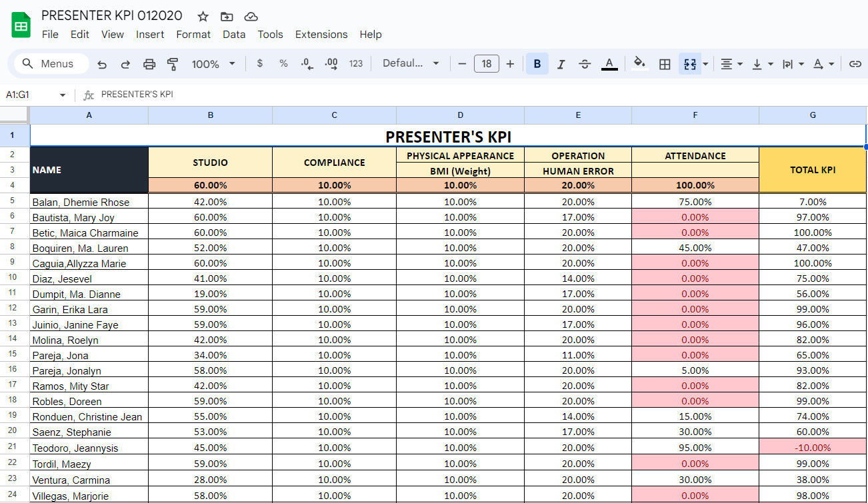The width and height of the screenshot is (868, 503).
Task: Open the Help menu
Action: (371, 35)
